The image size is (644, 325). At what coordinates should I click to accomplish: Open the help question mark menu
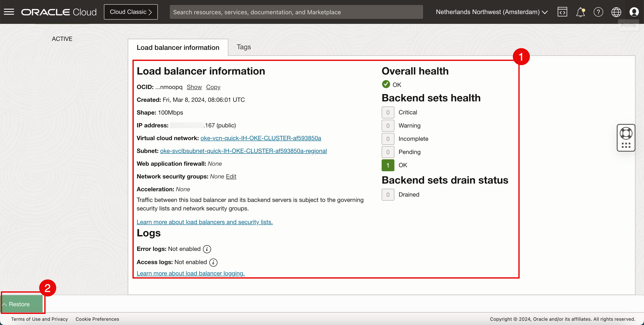coord(598,12)
